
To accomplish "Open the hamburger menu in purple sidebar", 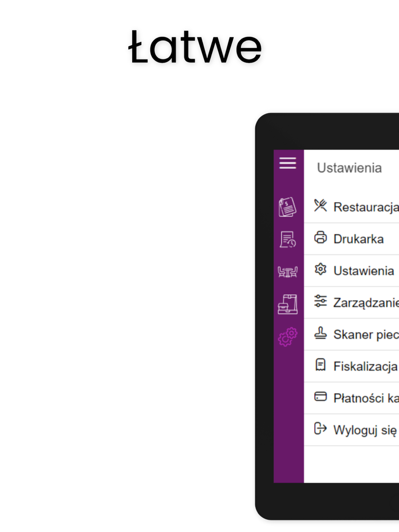I will [x=288, y=163].
